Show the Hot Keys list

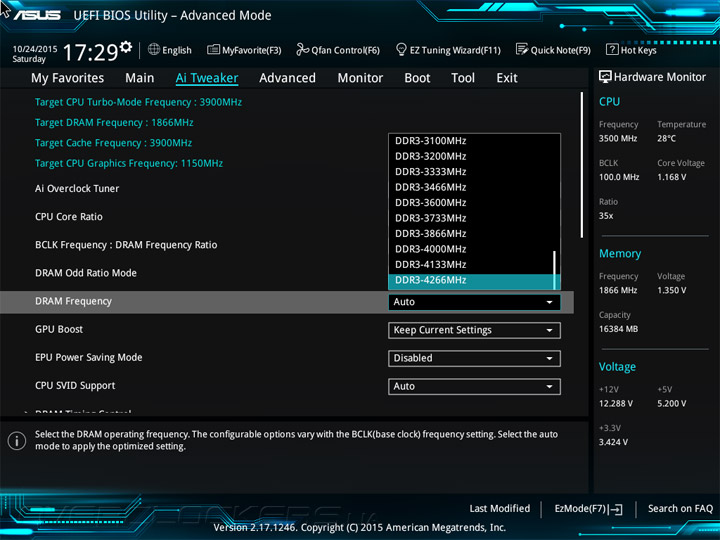pos(631,50)
